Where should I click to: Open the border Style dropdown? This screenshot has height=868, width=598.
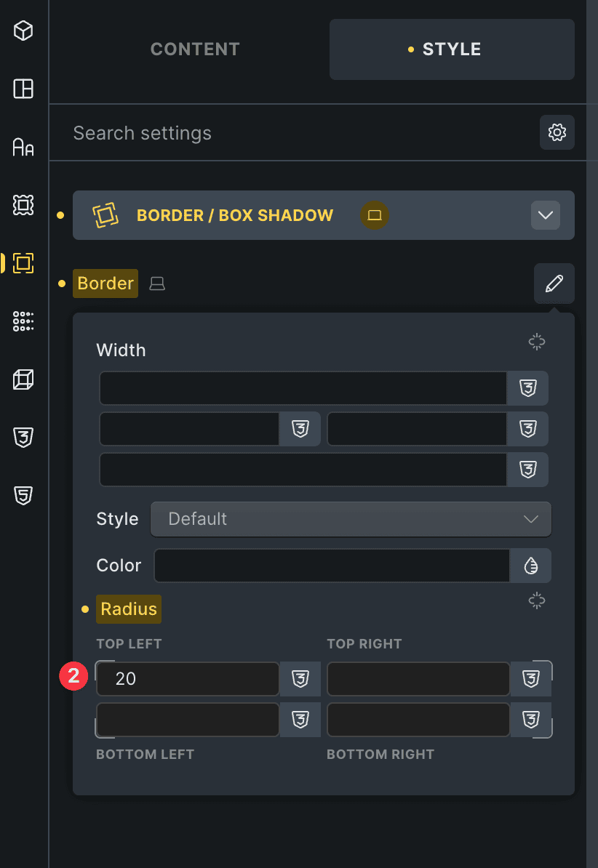point(351,519)
